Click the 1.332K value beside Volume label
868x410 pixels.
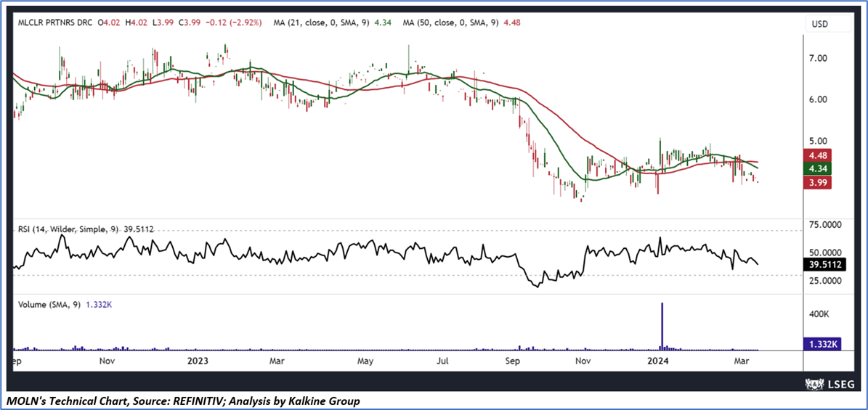point(99,304)
